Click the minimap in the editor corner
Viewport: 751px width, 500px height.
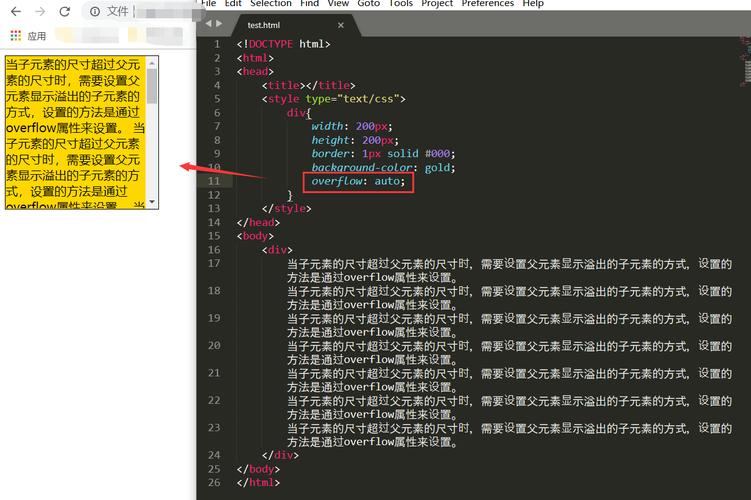click(746, 60)
